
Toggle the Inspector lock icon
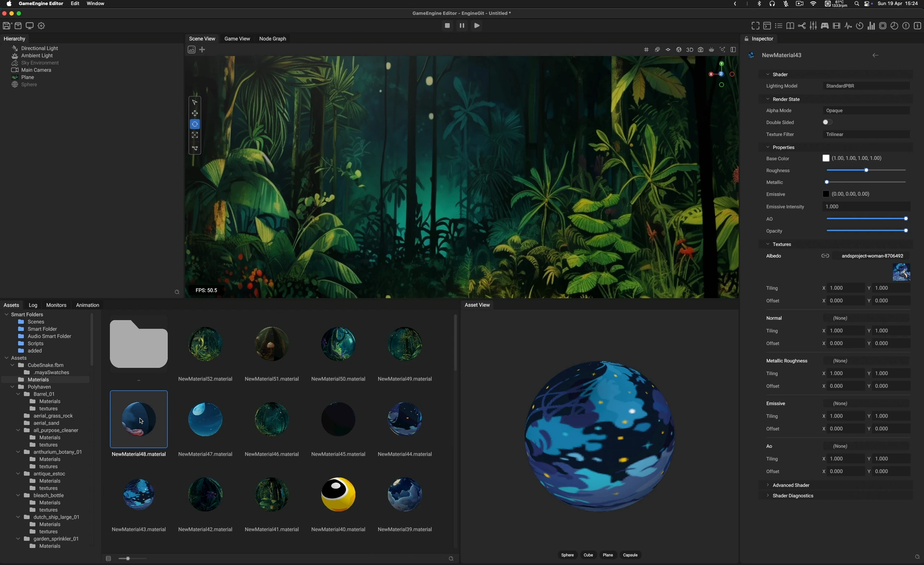coord(746,39)
